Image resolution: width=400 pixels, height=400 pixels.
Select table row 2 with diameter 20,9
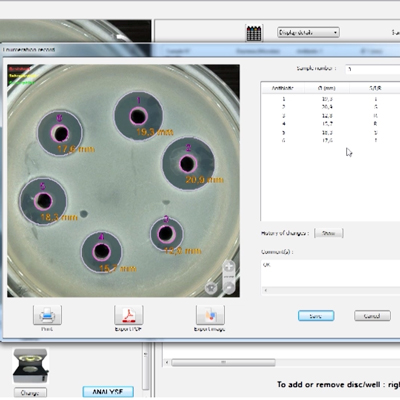330,107
